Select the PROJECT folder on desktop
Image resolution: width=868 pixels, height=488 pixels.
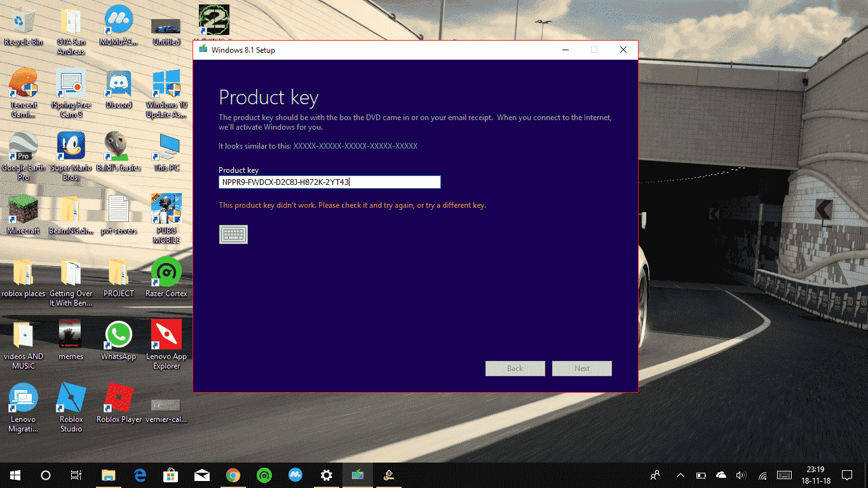pos(118,278)
